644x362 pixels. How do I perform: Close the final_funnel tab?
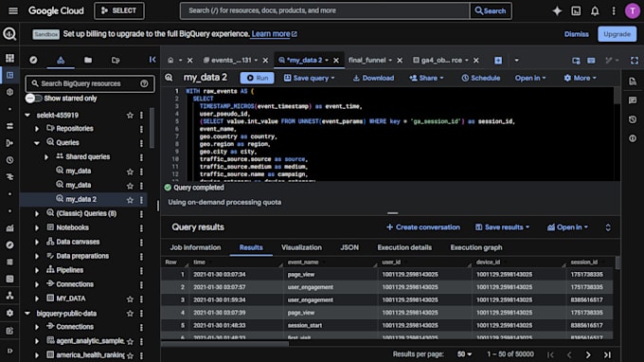(x=400, y=61)
